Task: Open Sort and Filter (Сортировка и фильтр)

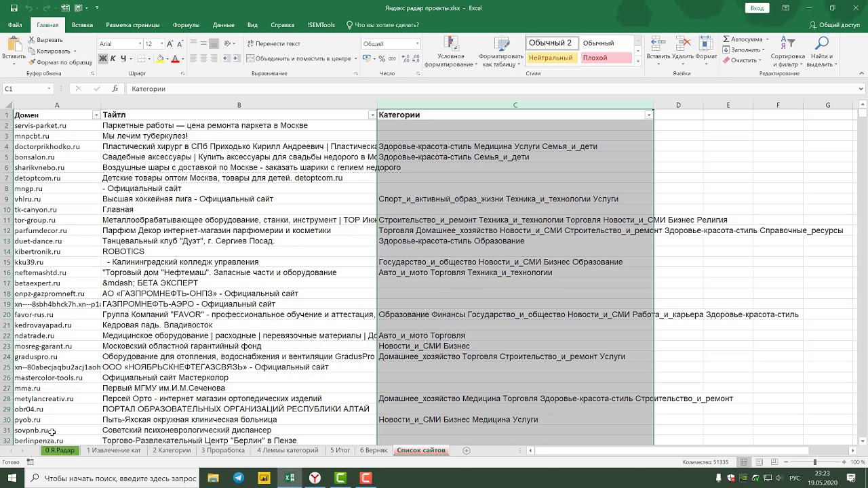Action: tap(787, 52)
